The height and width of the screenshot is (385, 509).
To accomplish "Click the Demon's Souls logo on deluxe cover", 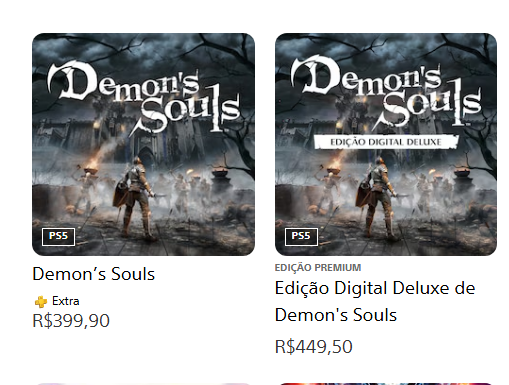I will [x=386, y=95].
